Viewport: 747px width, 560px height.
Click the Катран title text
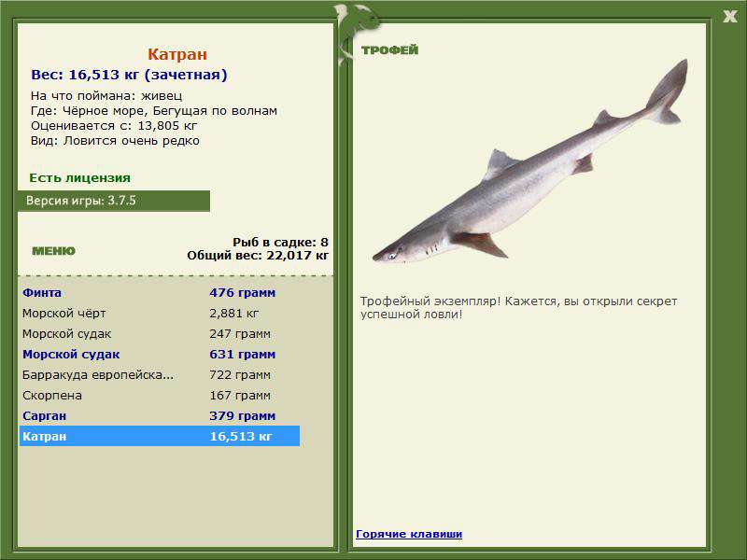pyautogui.click(x=177, y=54)
